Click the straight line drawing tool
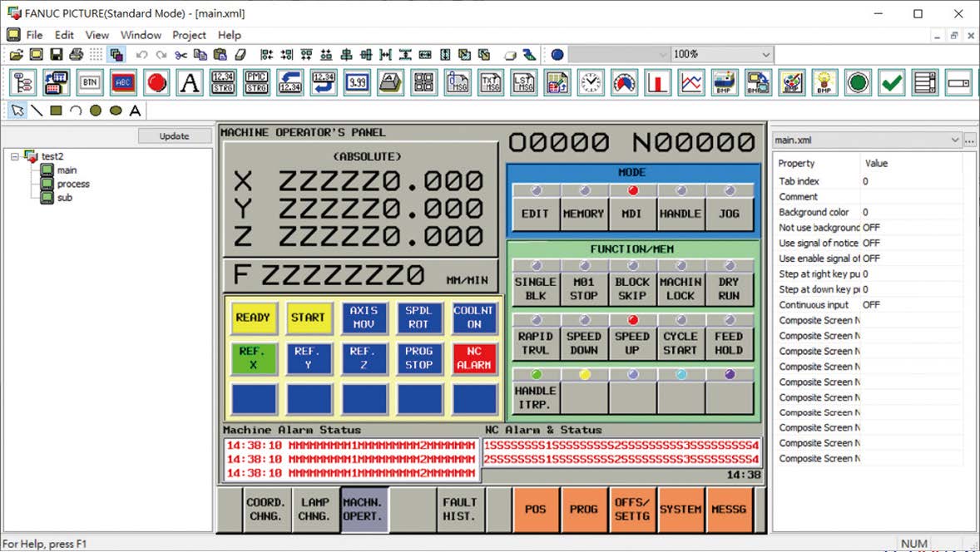Viewport: 980px width, 552px height. (x=37, y=111)
